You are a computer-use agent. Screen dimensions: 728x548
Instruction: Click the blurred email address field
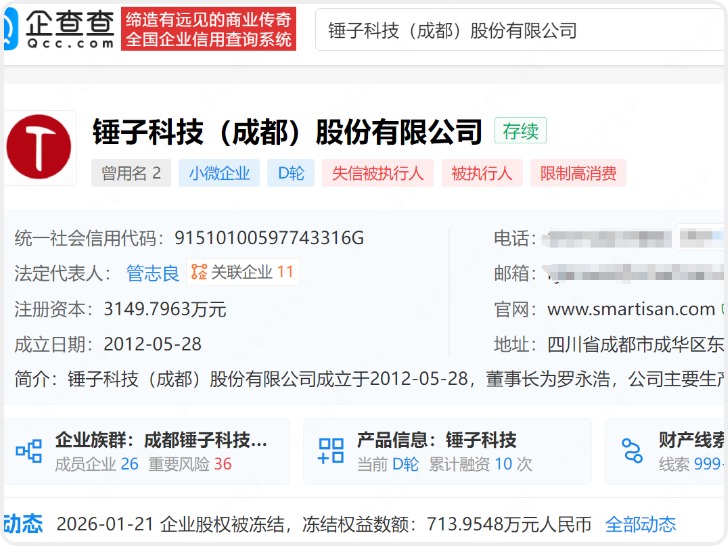point(633,273)
